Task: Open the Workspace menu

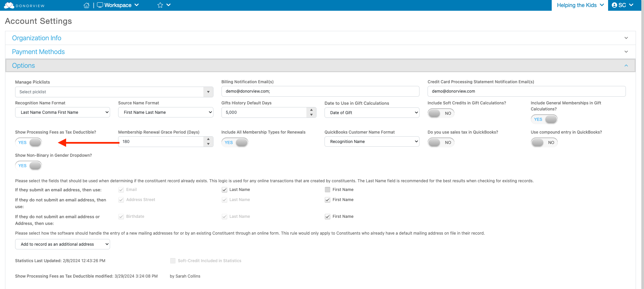Action: point(118,5)
